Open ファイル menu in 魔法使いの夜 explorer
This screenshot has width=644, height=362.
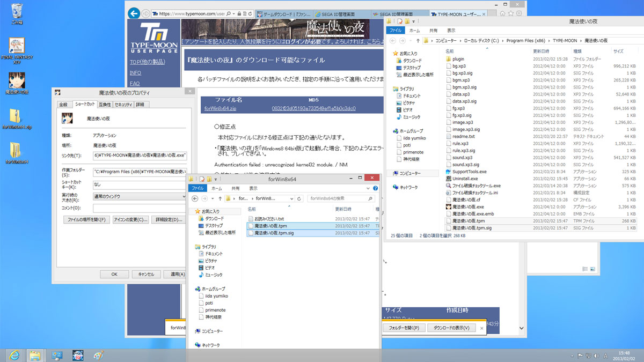click(x=396, y=31)
